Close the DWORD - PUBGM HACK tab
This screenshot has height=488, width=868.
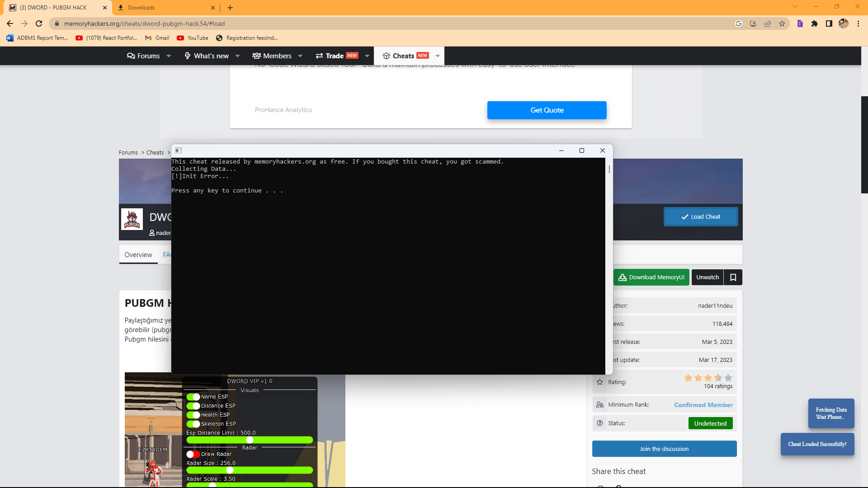(105, 8)
